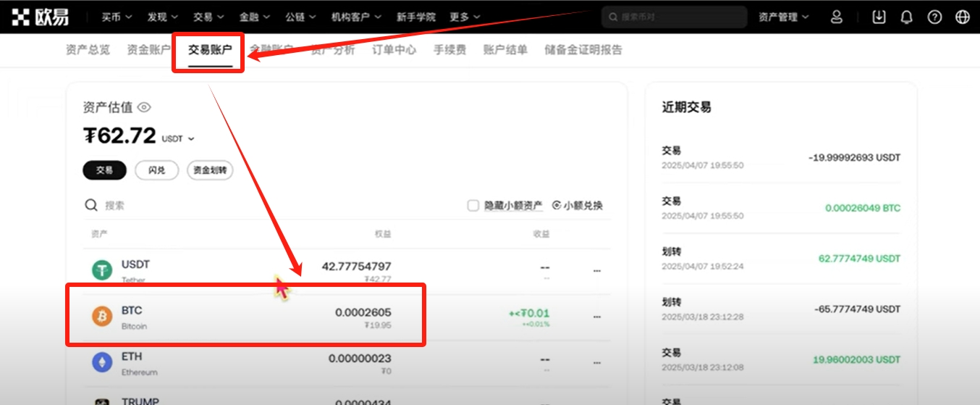Open the more options dots for USDT
The height and width of the screenshot is (405, 980).
[x=597, y=270]
